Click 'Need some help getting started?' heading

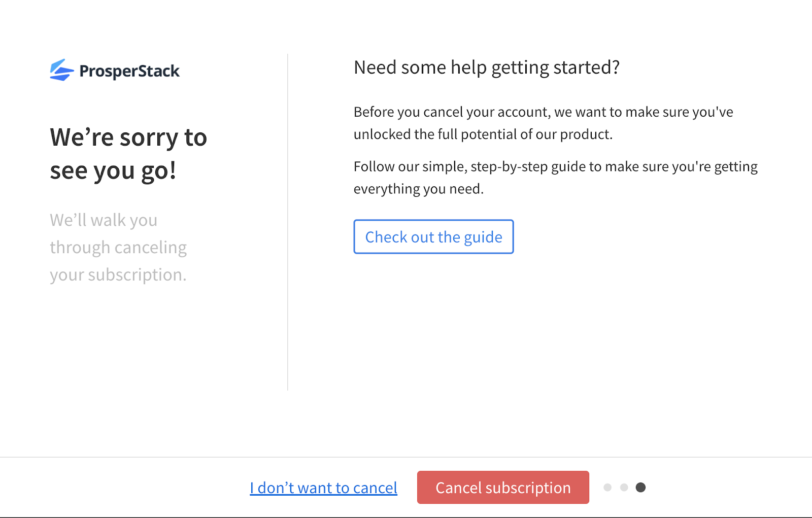(486, 67)
